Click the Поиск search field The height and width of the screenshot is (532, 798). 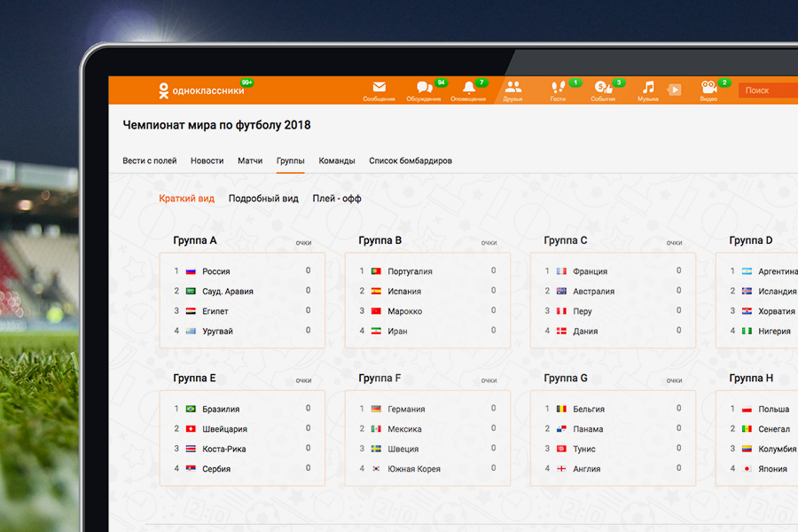[x=767, y=90]
